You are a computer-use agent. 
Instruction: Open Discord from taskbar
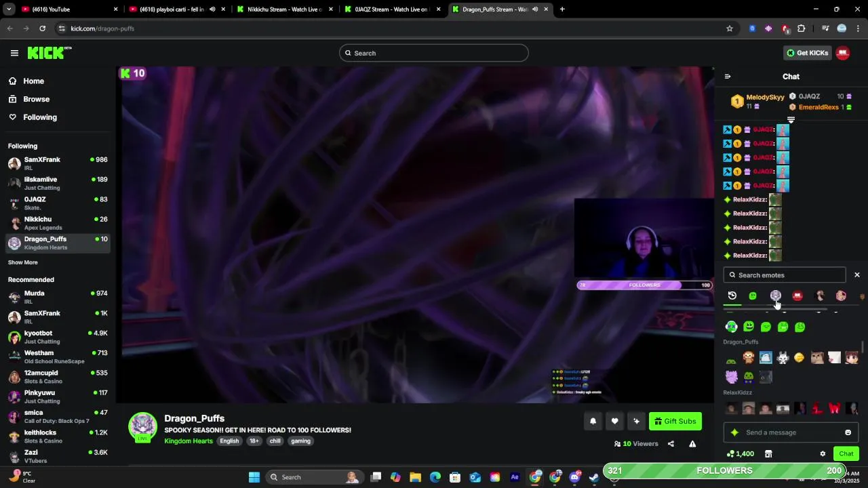(x=575, y=477)
